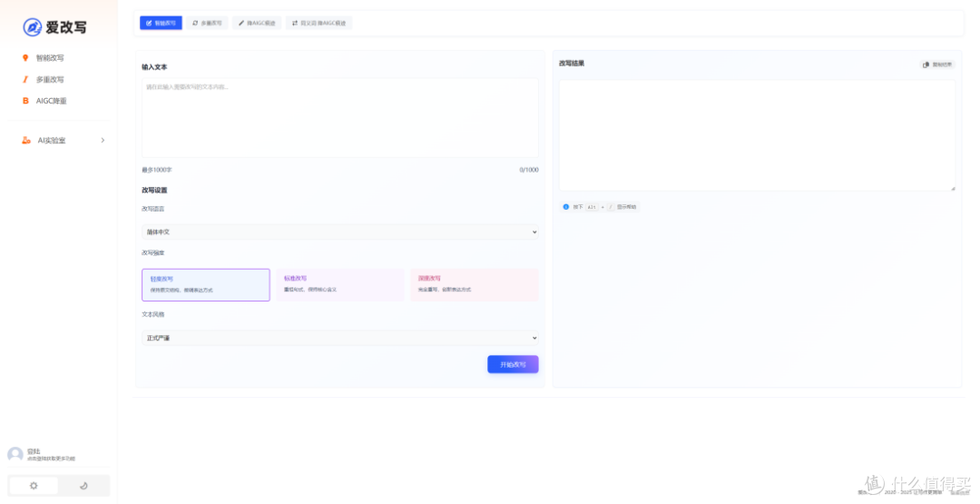Open 智能改写 in the sidebar
980x504 pixels.
[49, 58]
